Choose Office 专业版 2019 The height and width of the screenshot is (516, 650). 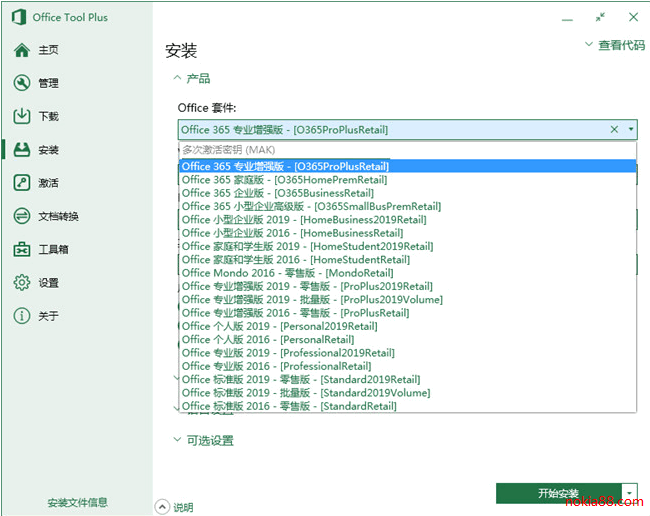tap(408, 352)
